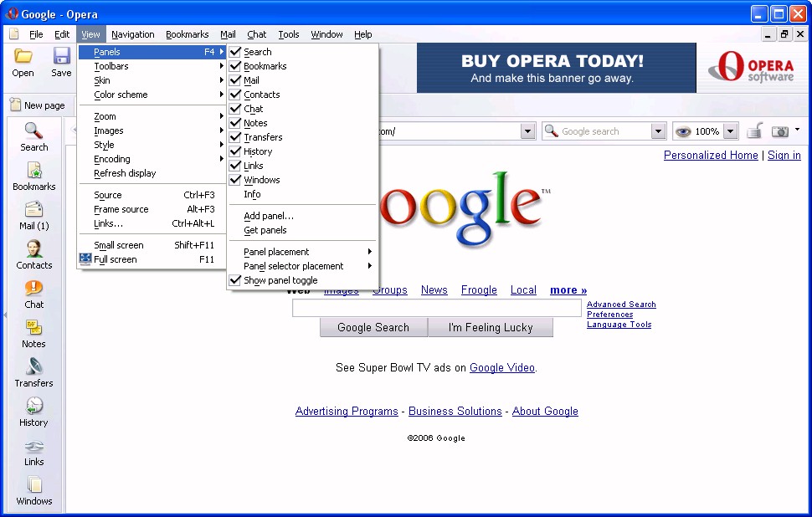This screenshot has width=812, height=517.
Task: Click the camera icon in address bar
Action: (x=780, y=131)
